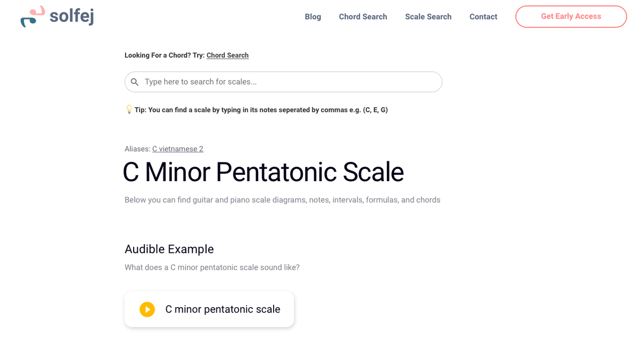Follow the underlined Chord Search link
Screen dimensions: 644x343
(x=228, y=55)
